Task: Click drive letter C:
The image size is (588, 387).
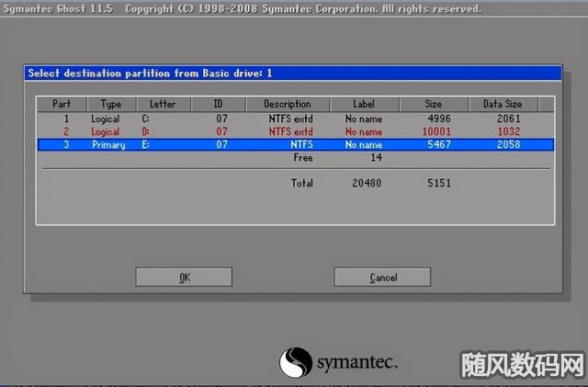Action: point(145,119)
